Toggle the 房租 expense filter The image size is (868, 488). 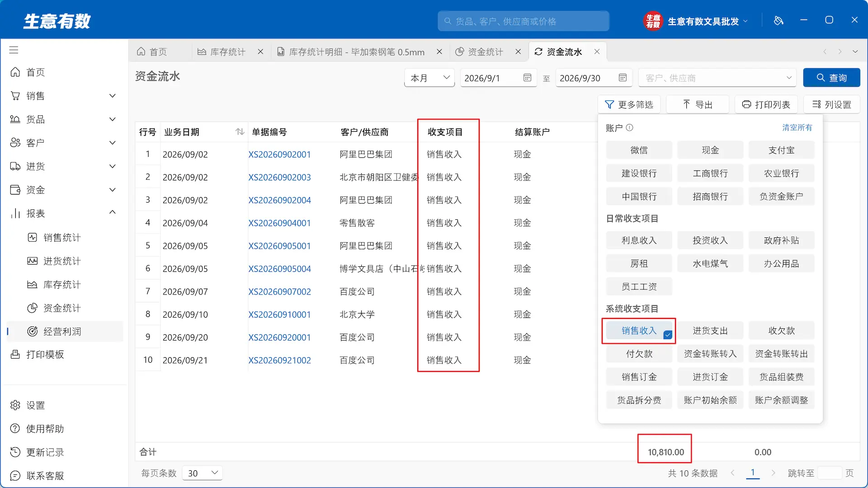tap(639, 264)
